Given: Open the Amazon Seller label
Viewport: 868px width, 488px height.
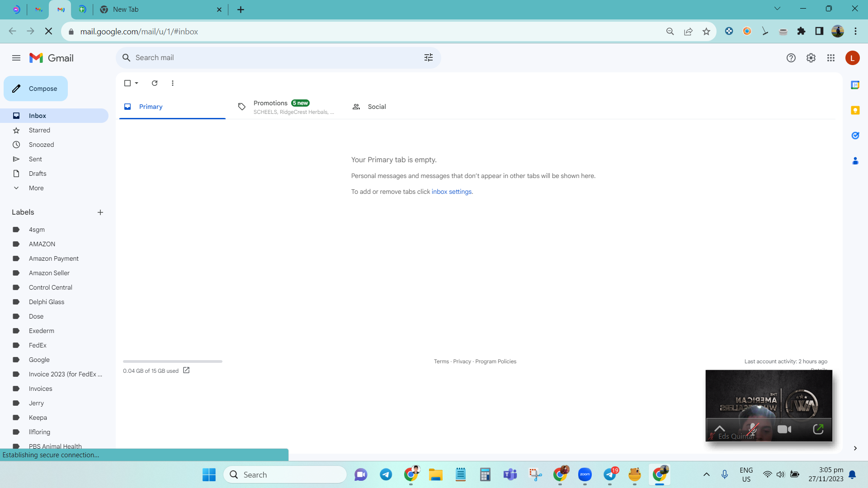Looking at the screenshot, I should [54, 273].
